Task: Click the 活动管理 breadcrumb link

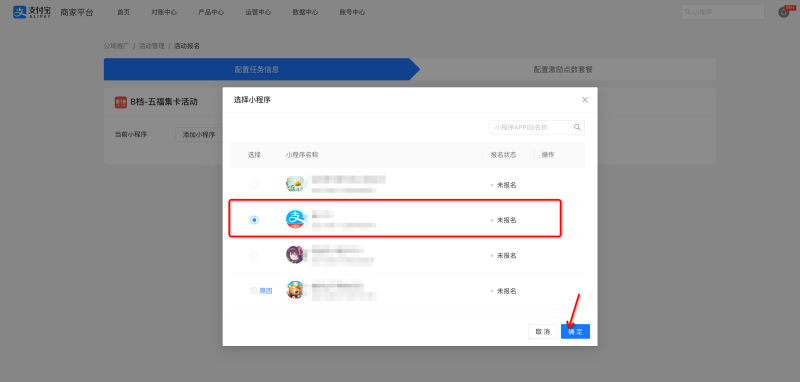Action: 152,46
